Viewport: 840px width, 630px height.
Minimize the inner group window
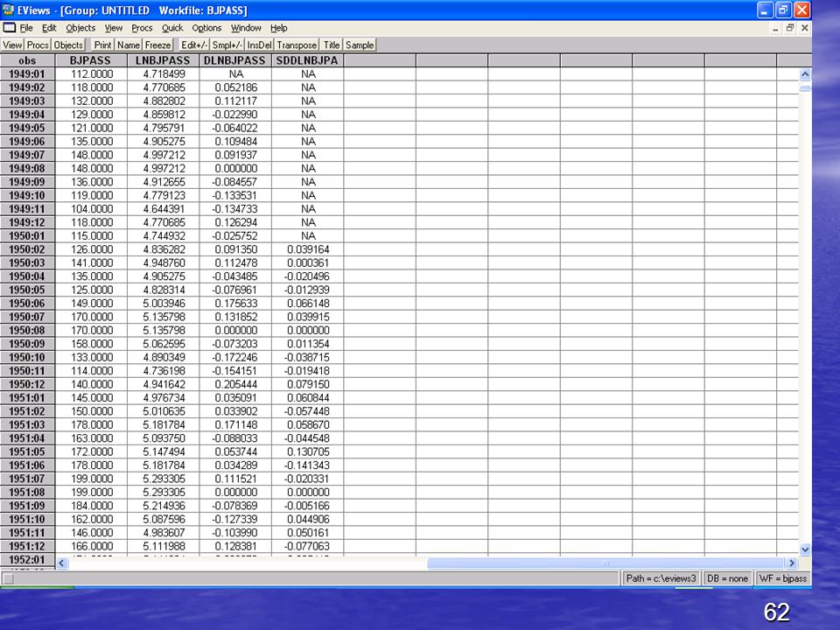(x=774, y=28)
